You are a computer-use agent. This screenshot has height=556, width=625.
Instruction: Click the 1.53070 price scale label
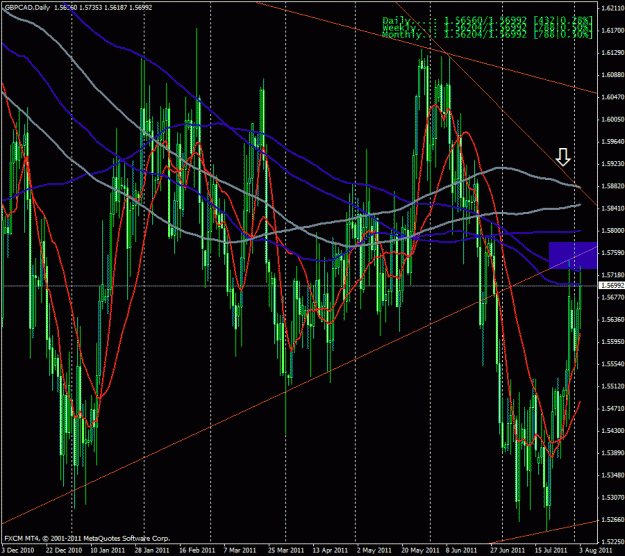click(613, 498)
